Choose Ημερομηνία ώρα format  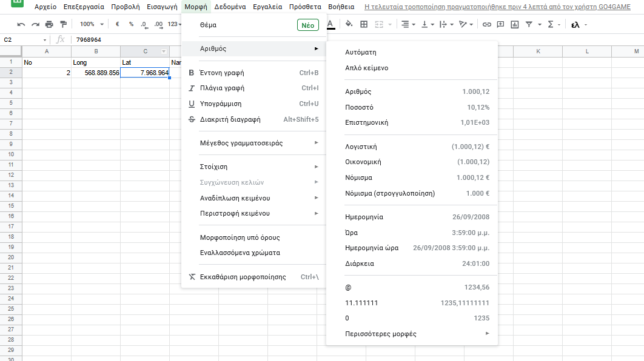(x=412, y=248)
